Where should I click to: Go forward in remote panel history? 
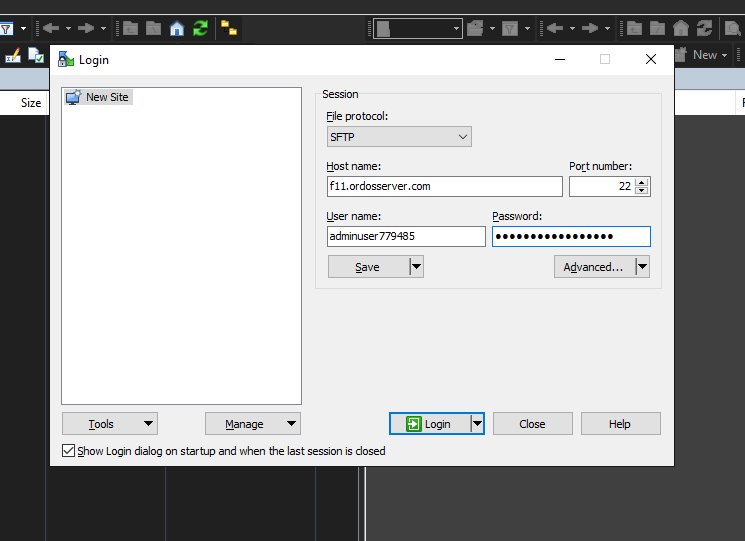590,28
